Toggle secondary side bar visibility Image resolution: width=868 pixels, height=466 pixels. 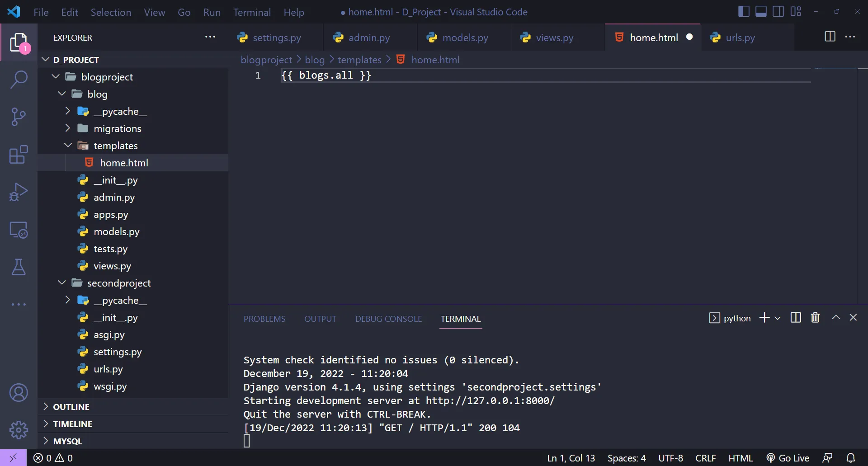778,11
